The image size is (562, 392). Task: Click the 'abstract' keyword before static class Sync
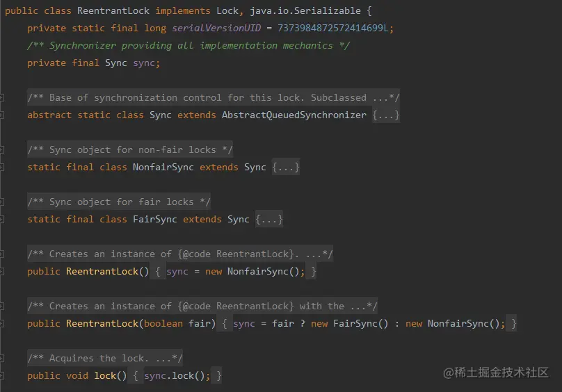pyautogui.click(x=49, y=115)
